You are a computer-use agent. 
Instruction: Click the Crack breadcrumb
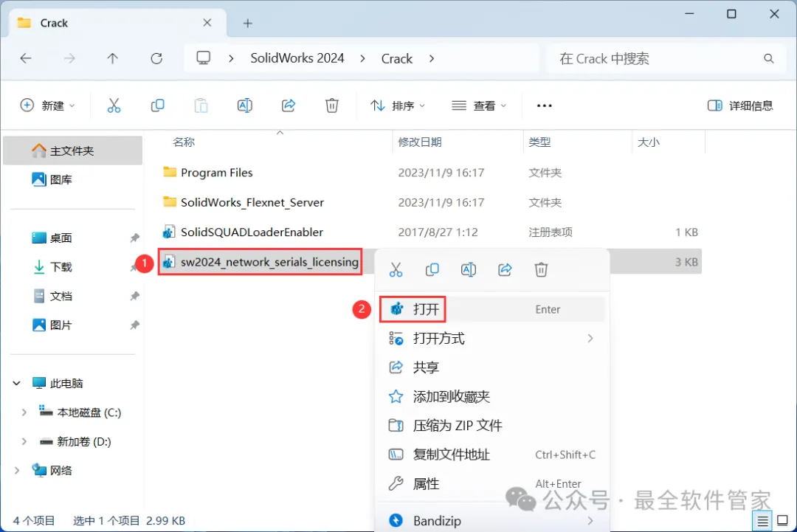(x=396, y=58)
